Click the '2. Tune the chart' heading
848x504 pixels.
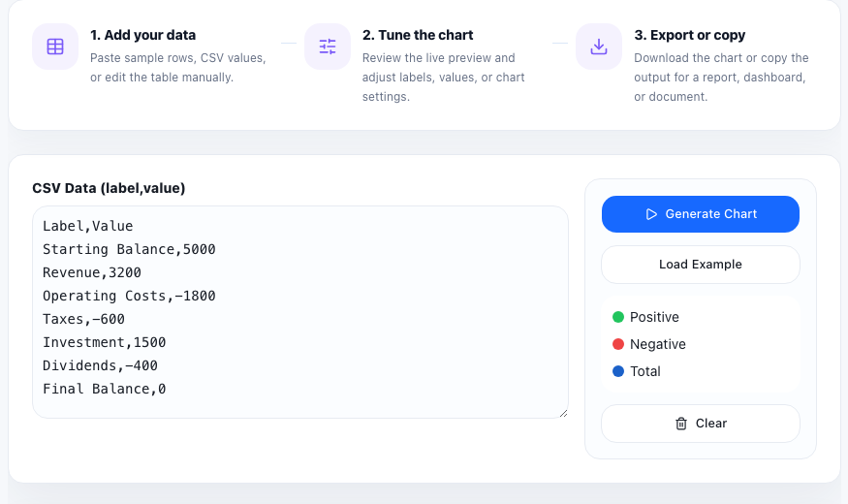tap(418, 35)
